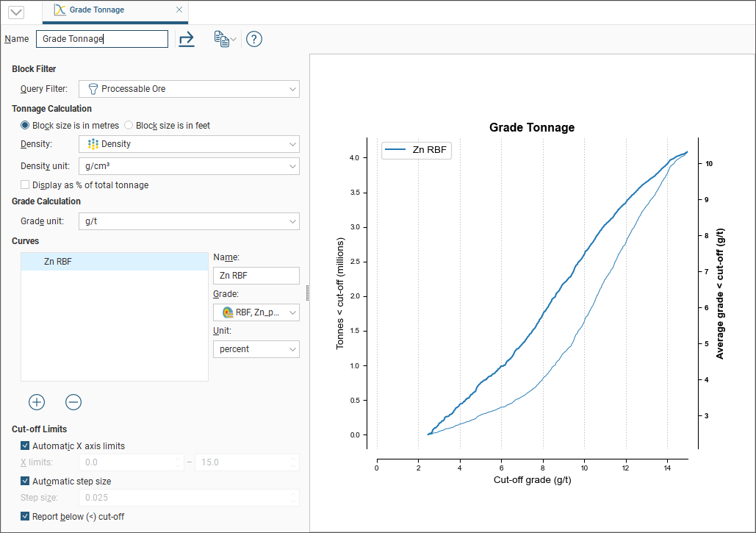The height and width of the screenshot is (533, 756).
Task: Enable Display as % of total tonnage
Action: click(26, 185)
